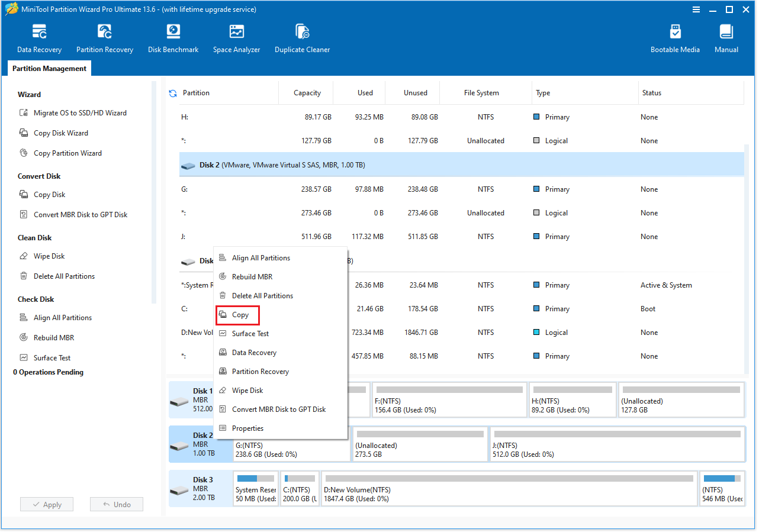Select Rebuild MBR in the context menu
The width and height of the screenshot is (759, 532).
click(x=280, y=277)
